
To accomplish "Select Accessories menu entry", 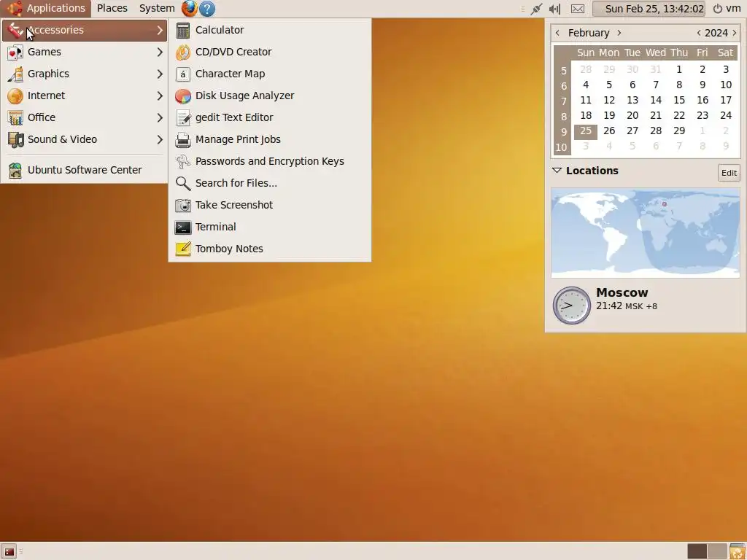I will coord(85,30).
